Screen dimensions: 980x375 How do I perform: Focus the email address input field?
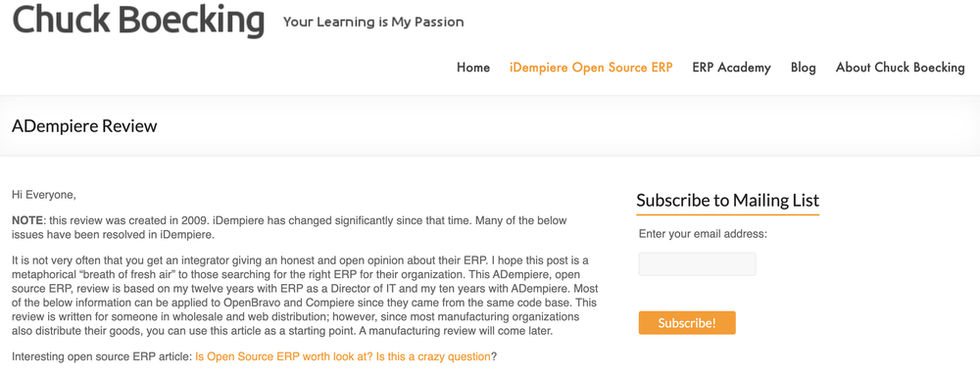point(697,264)
